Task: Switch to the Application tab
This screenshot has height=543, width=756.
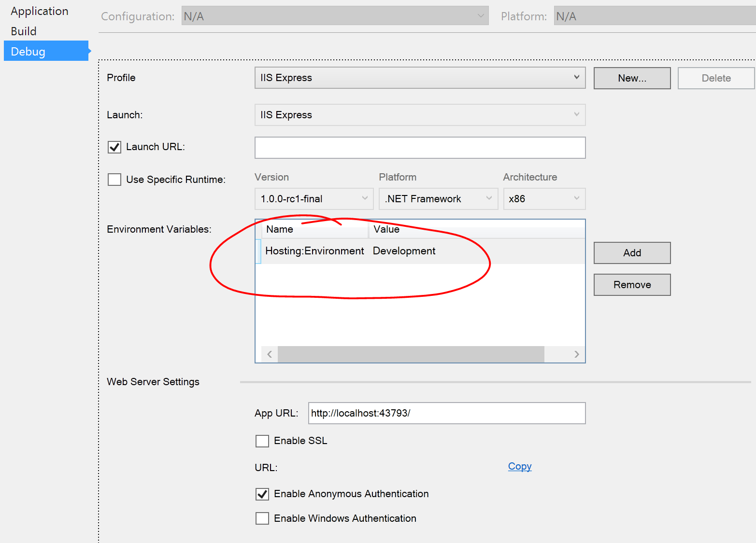Action: pos(40,11)
